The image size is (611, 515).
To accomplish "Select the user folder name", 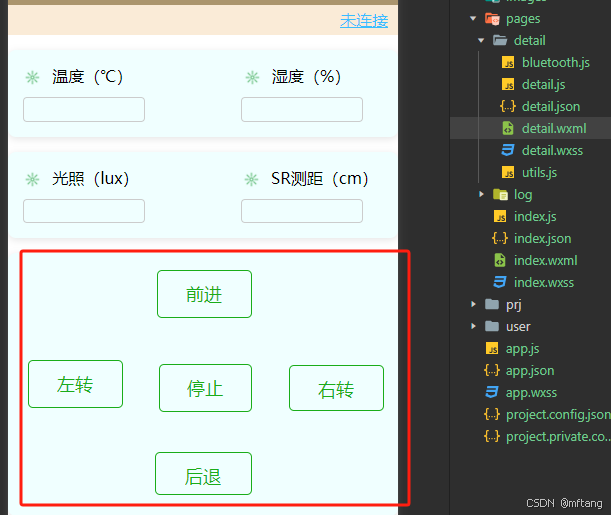I will pos(518,326).
